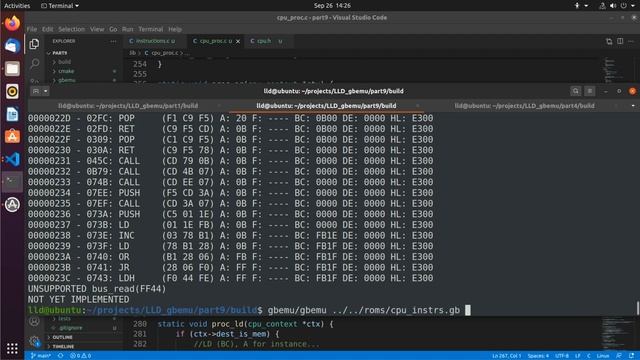Open notifications bell in status bar
The width and height of the screenshot is (640, 360).
tap(631, 356)
